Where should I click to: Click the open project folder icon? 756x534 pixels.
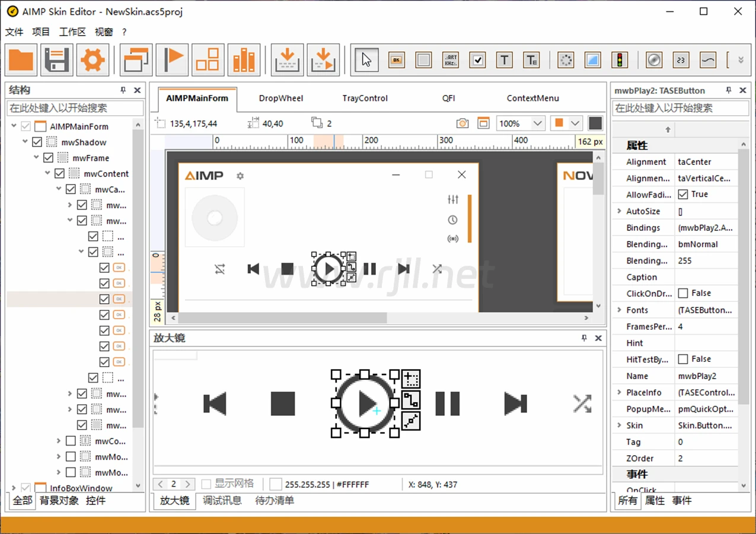(21, 60)
